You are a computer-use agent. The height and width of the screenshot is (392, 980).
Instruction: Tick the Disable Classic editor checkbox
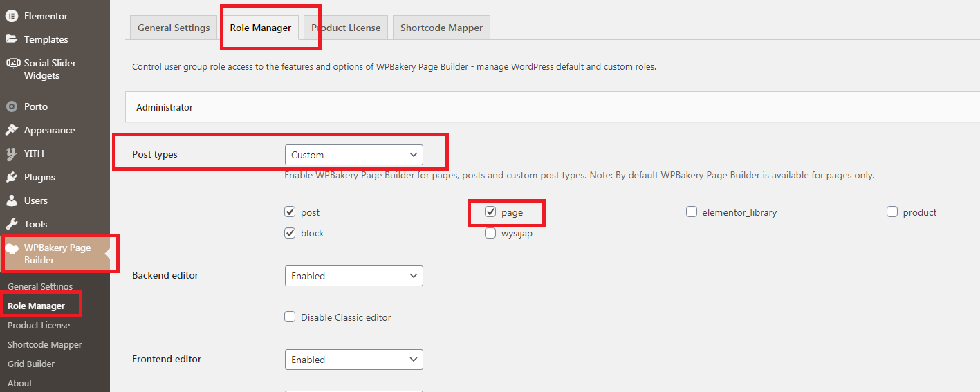pyautogui.click(x=290, y=317)
